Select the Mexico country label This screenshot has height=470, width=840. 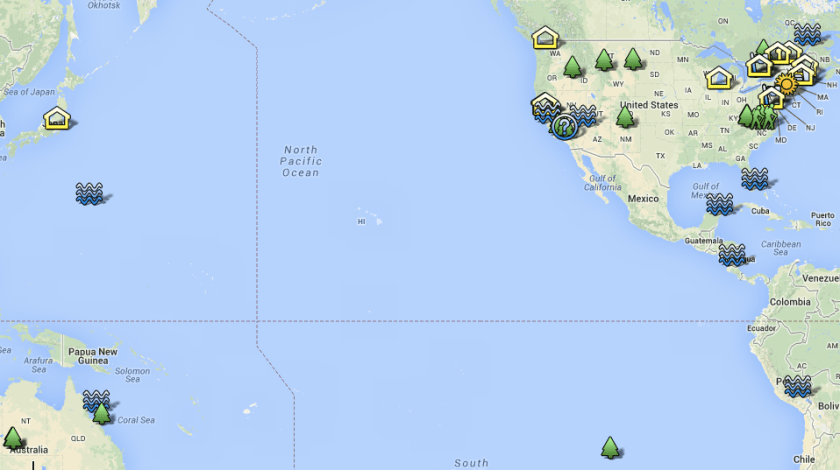pos(643,199)
